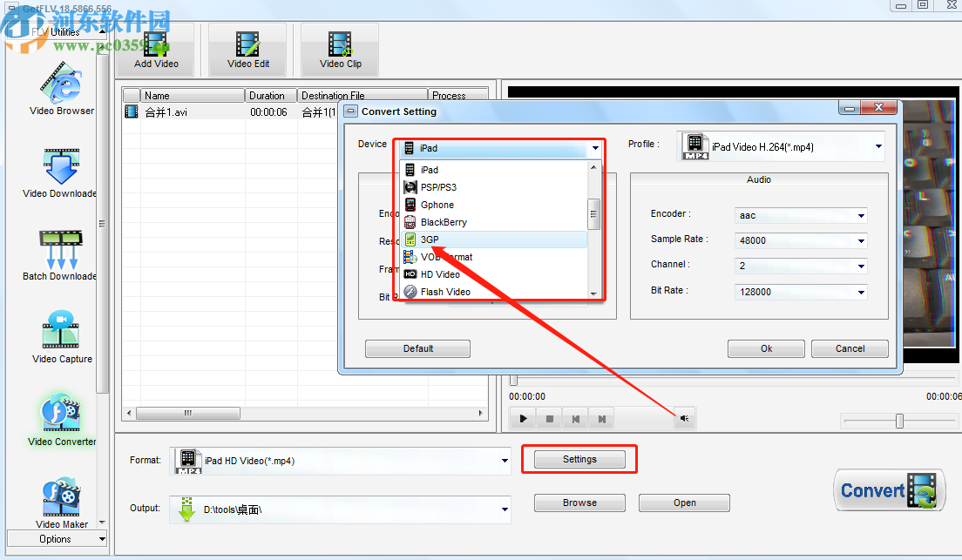This screenshot has height=560, width=962.
Task: Choose PSP/PS3 in the device list
Action: click(494, 187)
